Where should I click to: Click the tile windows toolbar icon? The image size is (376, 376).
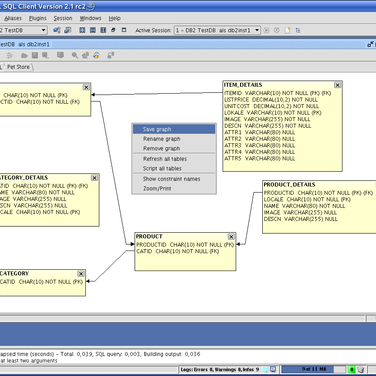point(82,30)
